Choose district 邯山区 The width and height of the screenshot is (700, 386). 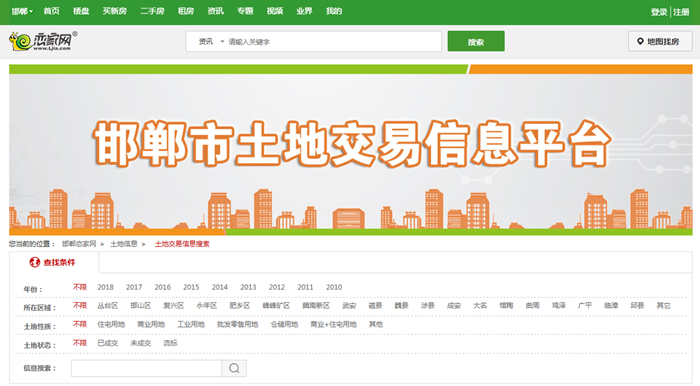(x=141, y=306)
